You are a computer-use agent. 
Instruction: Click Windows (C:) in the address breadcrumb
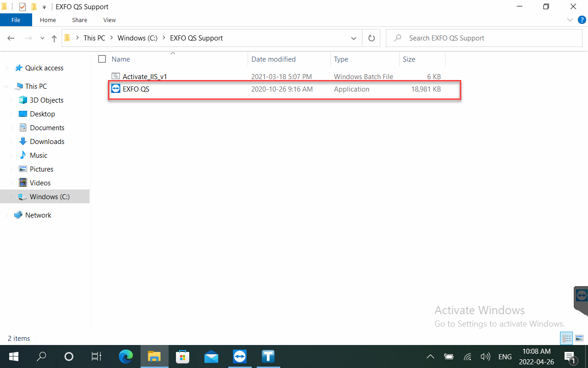tap(137, 38)
